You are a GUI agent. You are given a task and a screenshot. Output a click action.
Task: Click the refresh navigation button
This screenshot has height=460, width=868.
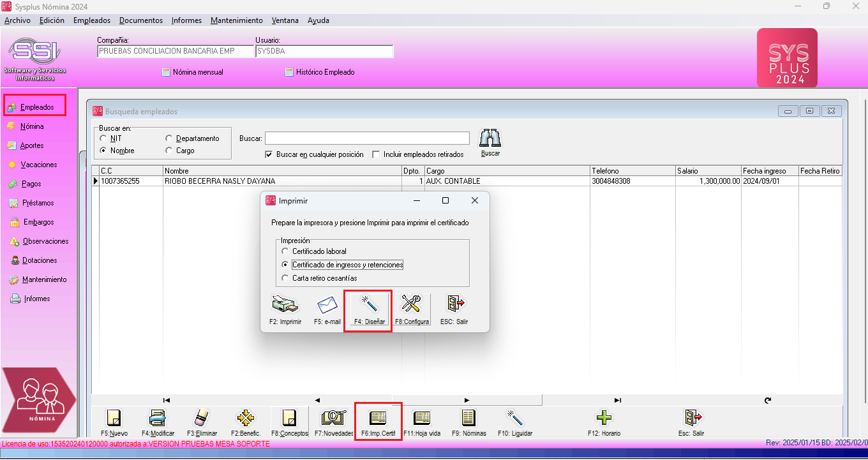768,400
